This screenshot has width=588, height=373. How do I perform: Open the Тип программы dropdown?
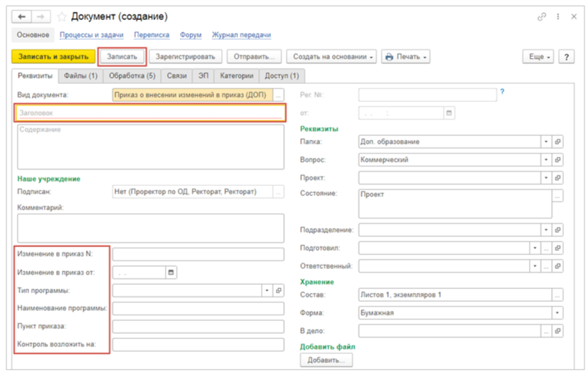pos(267,290)
